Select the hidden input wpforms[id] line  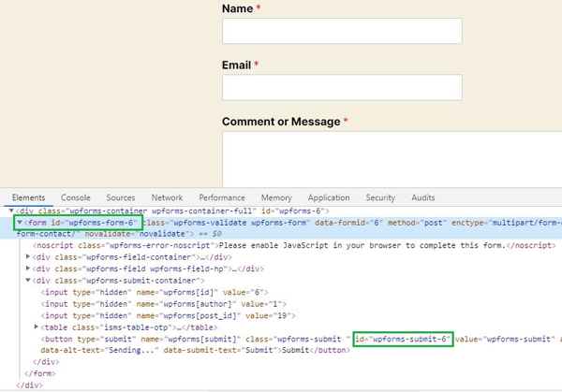tap(155, 293)
